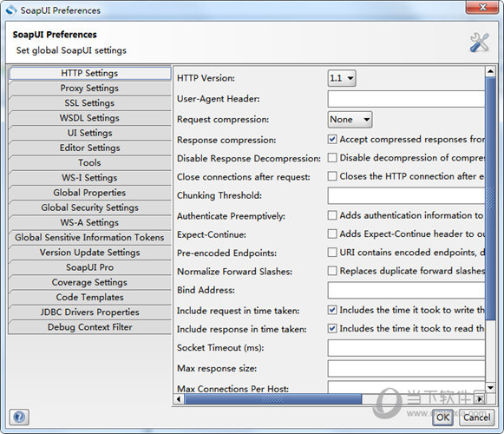The image size is (504, 434).
Task: Click the horizontal scrollbar right arrow
Action: click(x=481, y=399)
